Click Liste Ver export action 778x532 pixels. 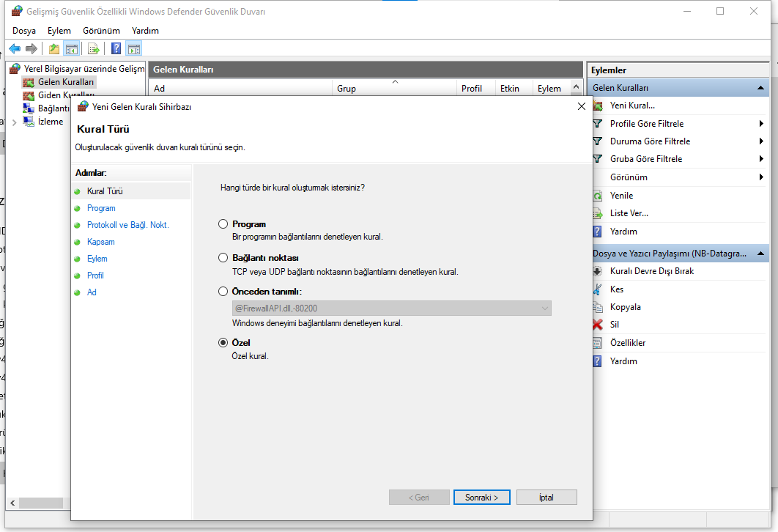(629, 213)
